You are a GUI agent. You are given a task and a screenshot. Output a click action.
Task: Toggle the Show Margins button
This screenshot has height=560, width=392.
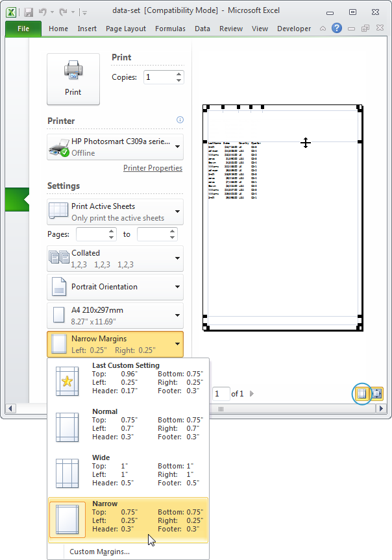click(362, 393)
